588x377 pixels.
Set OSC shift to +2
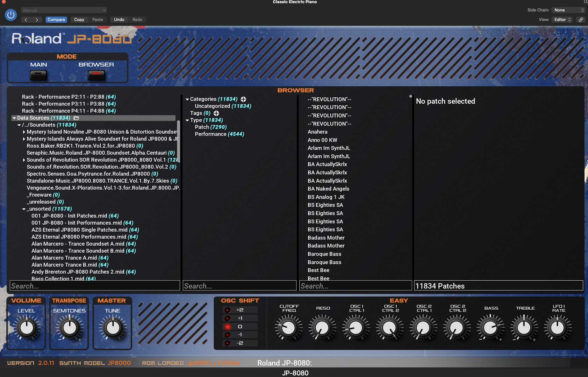[x=240, y=310]
